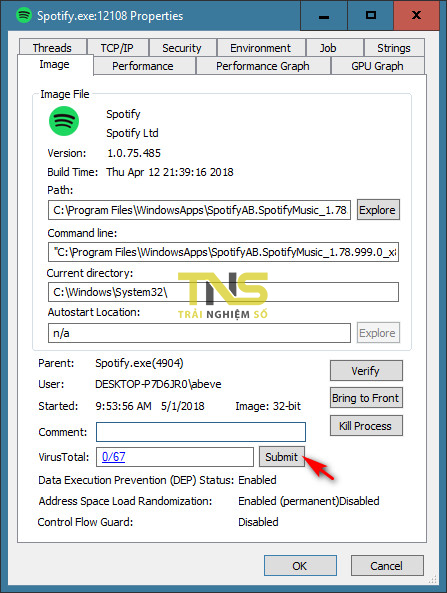Maximize the Properties window
The image size is (447, 593).
pos(371,16)
